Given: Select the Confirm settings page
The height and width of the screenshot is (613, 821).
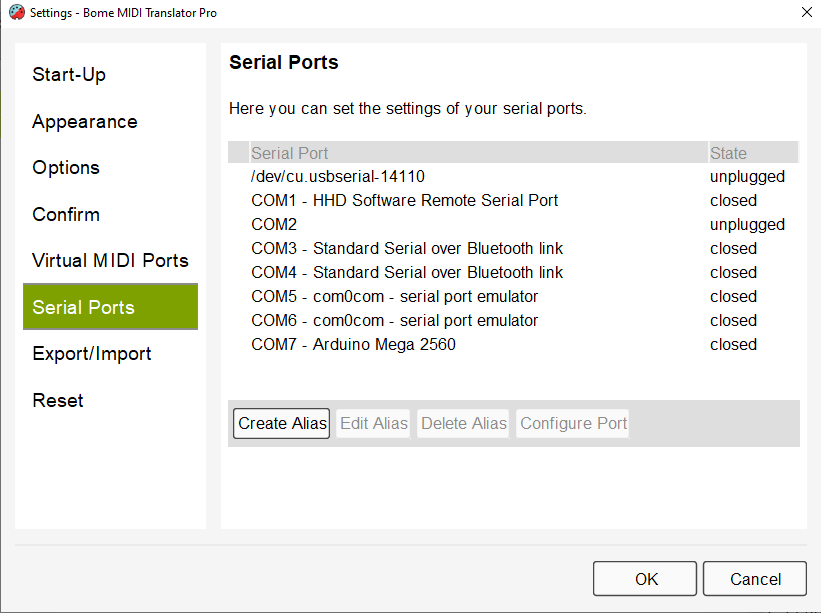Looking at the screenshot, I should (110, 214).
